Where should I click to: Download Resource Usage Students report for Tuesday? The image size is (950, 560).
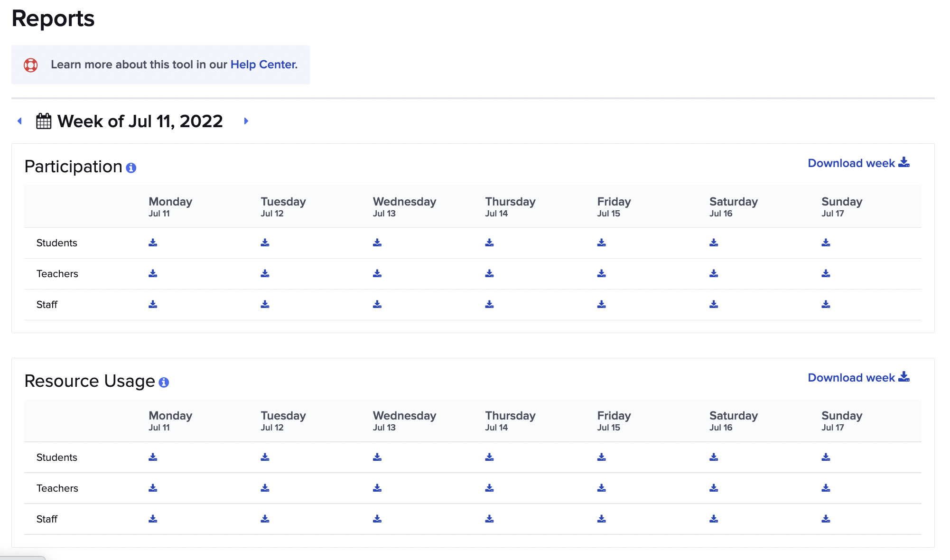tap(265, 457)
